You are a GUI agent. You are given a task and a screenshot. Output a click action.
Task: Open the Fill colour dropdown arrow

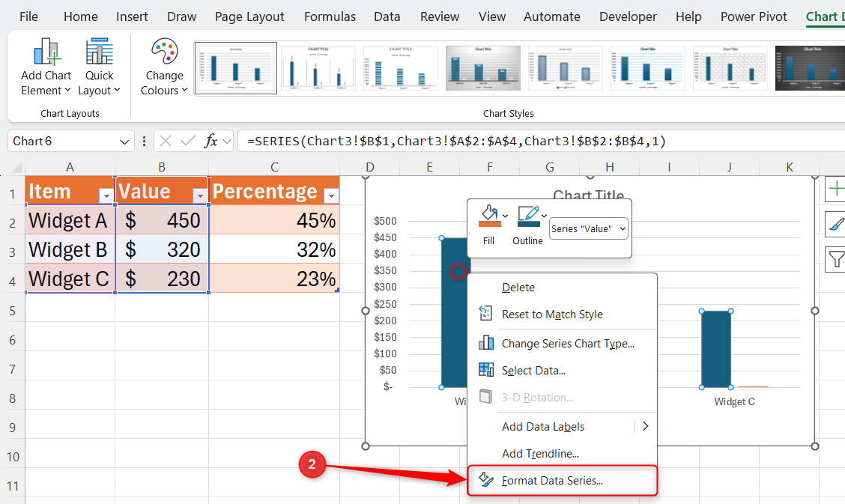coord(505,216)
